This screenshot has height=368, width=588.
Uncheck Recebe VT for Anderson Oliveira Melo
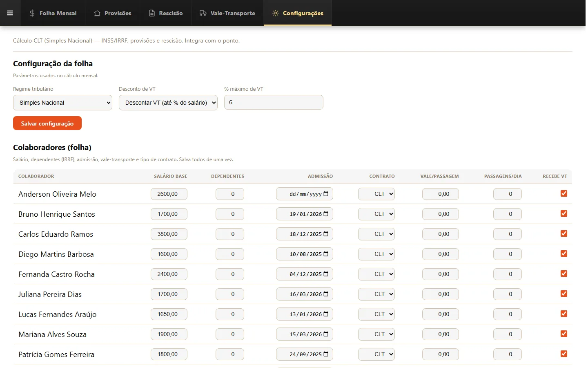[564, 193]
